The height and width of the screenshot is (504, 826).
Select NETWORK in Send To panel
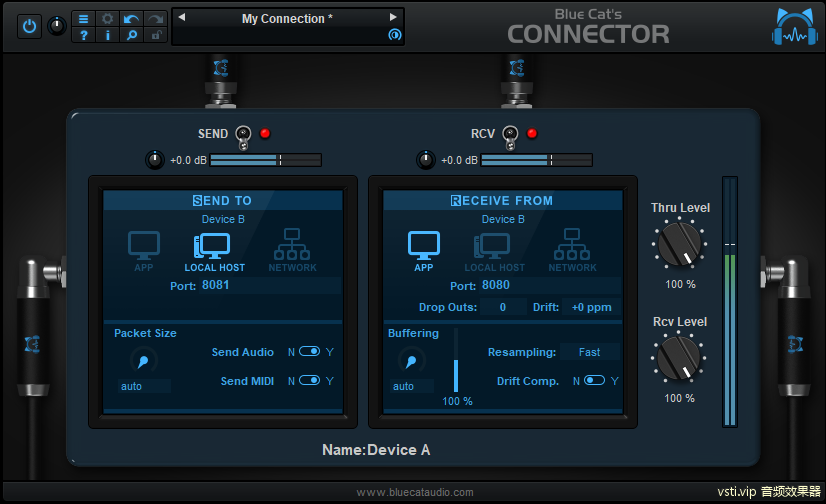(x=292, y=250)
